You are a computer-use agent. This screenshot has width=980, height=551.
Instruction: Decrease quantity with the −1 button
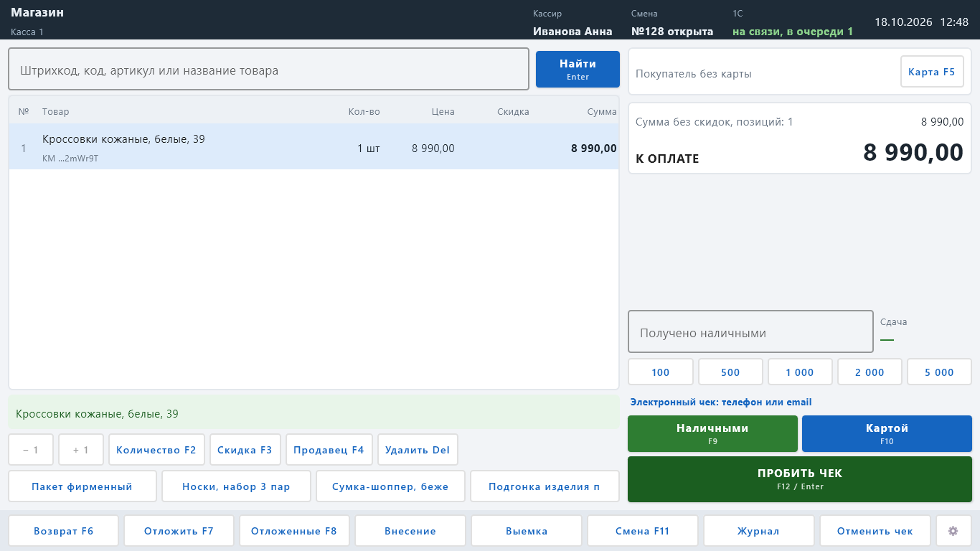click(x=31, y=450)
